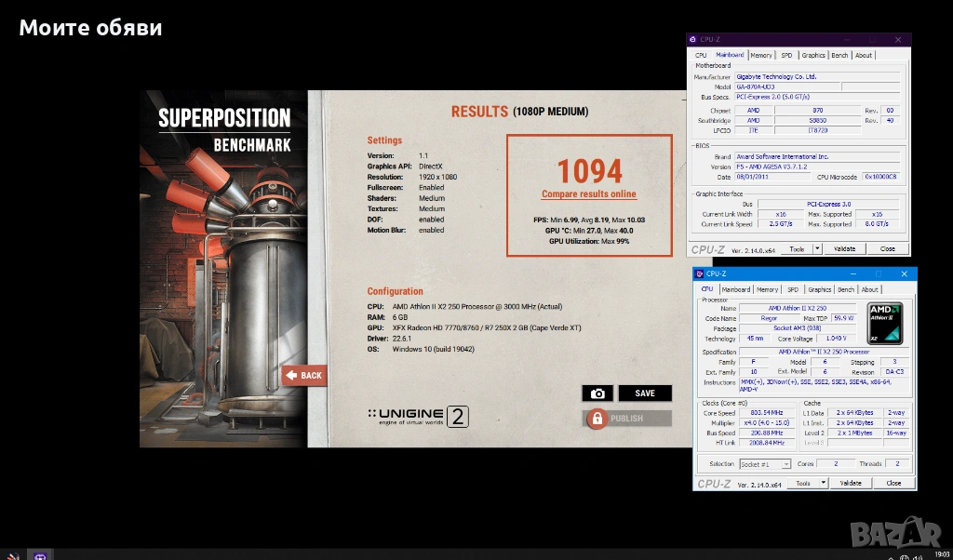Click Validate in the processor CPU-Z window

(851, 483)
